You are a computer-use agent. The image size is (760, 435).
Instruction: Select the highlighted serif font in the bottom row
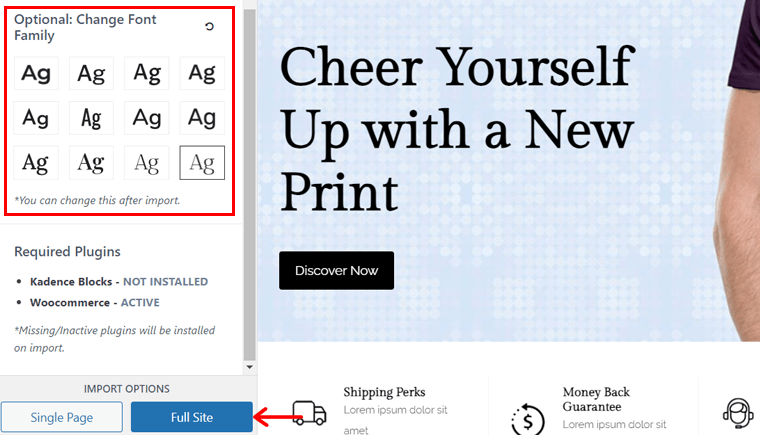[x=202, y=162]
